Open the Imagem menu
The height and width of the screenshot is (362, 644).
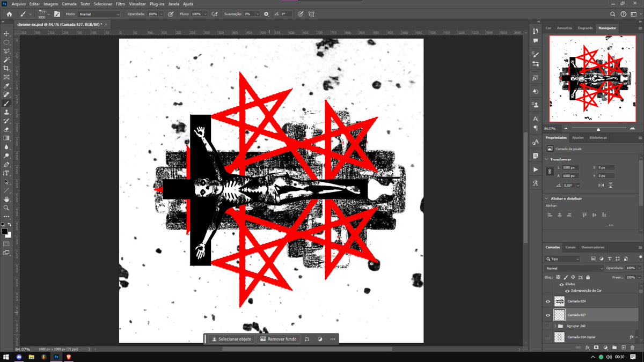click(50, 4)
